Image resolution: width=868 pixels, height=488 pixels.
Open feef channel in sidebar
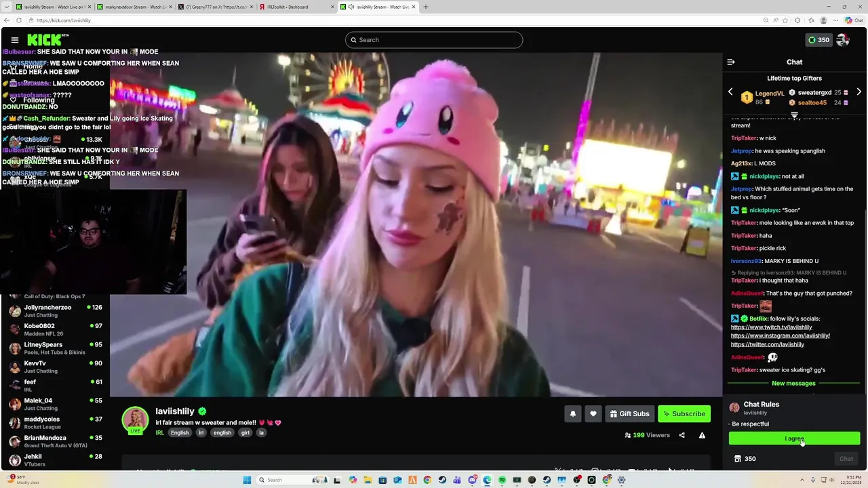(54, 386)
